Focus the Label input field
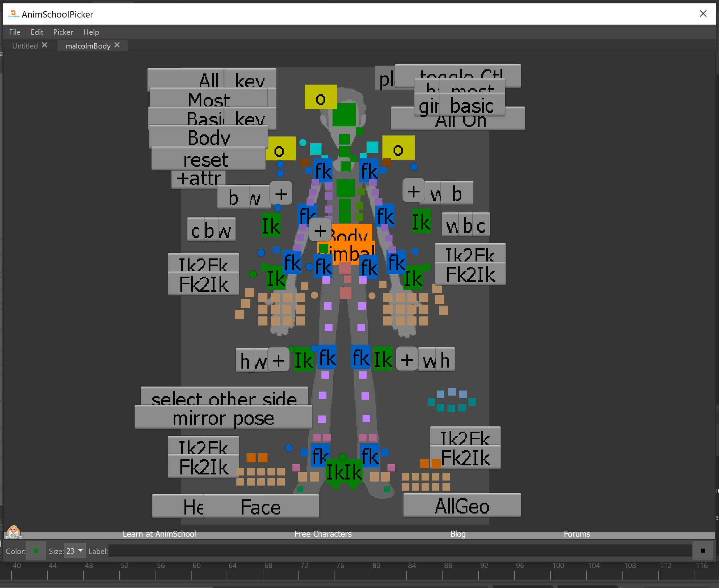The width and height of the screenshot is (719, 588). coord(400,551)
